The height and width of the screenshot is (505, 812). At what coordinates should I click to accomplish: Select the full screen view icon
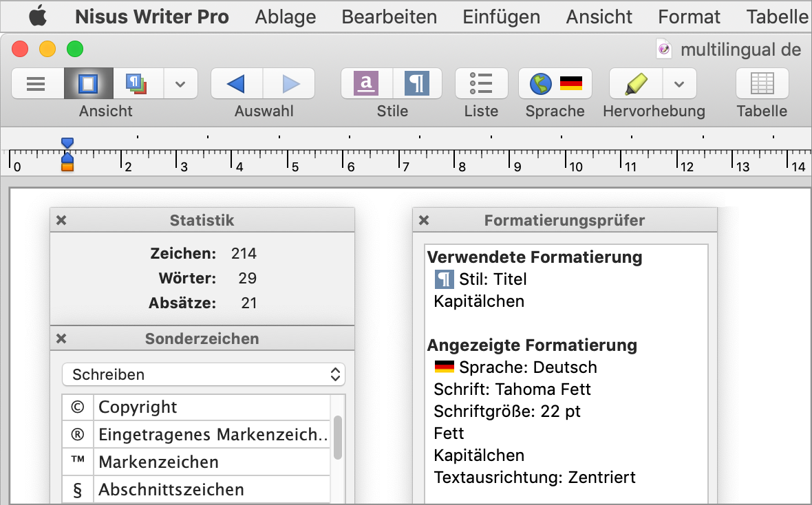[137, 83]
